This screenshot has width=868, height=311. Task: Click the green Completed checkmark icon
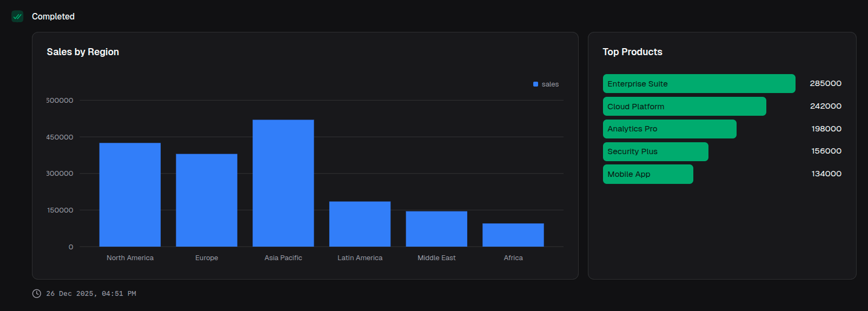coord(17,16)
